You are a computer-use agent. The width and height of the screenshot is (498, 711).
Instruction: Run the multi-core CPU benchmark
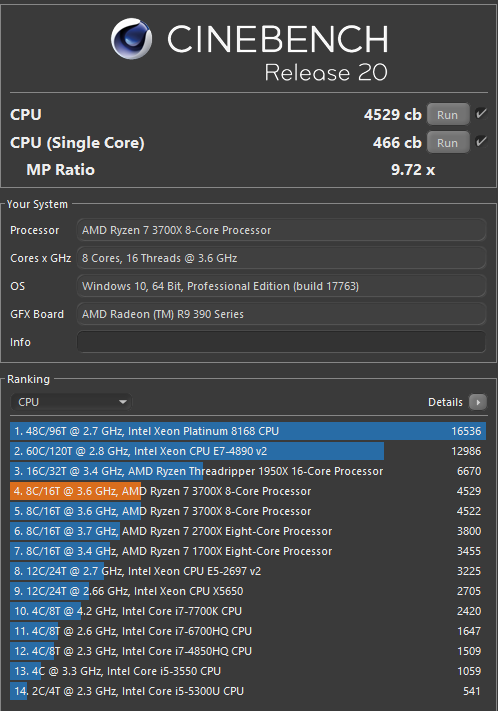click(x=448, y=115)
